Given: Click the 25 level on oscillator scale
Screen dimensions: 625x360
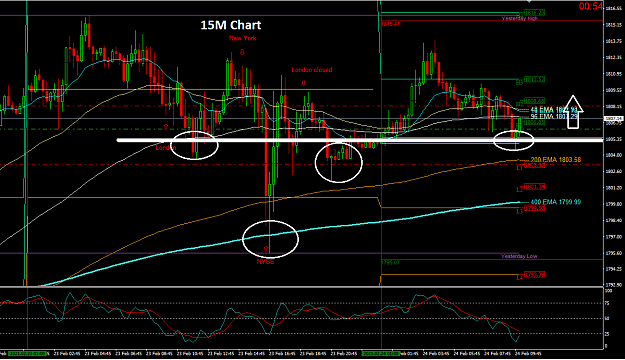Looking at the screenshot, I should (607, 333).
